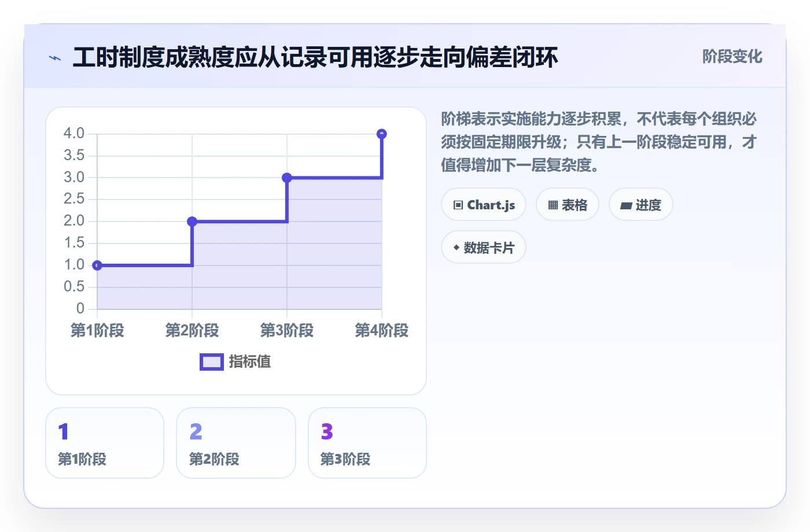
Task: Click the Chart.js tag icon
Action: pyautogui.click(x=458, y=205)
